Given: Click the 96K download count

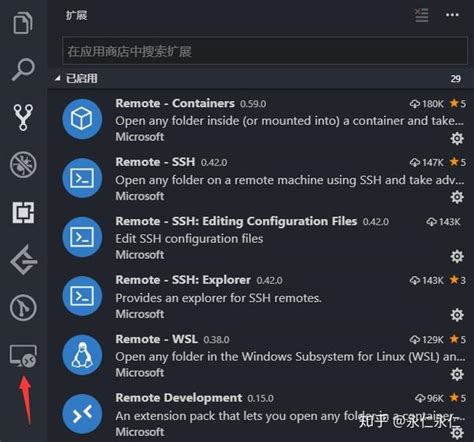Looking at the screenshot, I should 429,398.
